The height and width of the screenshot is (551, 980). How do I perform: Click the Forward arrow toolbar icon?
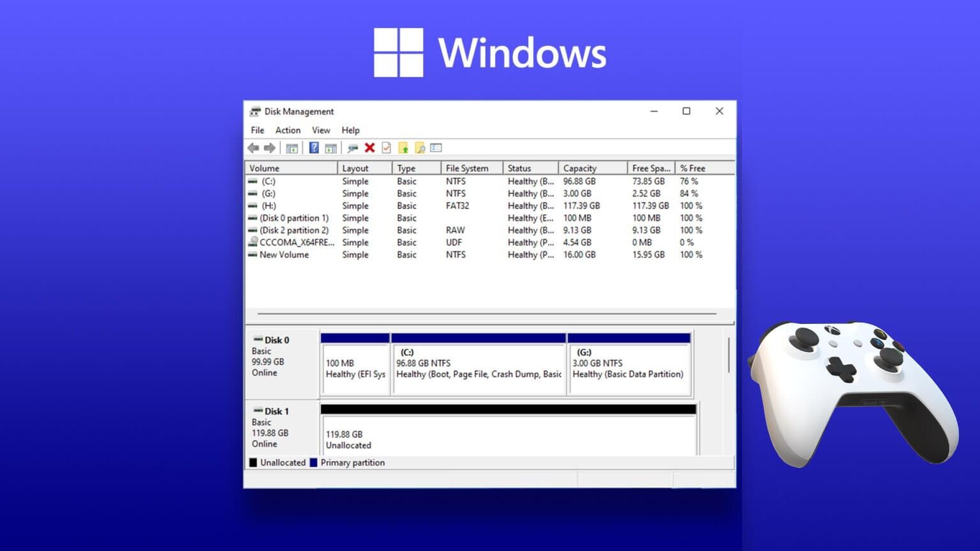click(270, 148)
